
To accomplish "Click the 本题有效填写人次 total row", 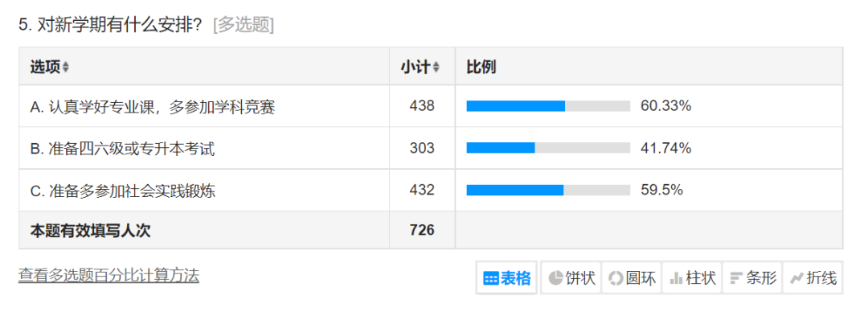I will click(431, 230).
